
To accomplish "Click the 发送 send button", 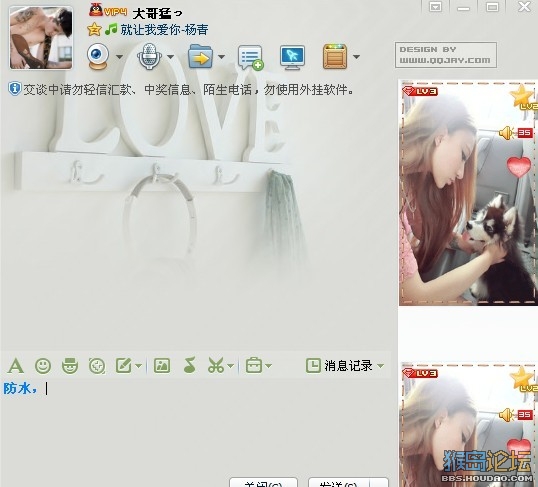I will pyautogui.click(x=339, y=482).
